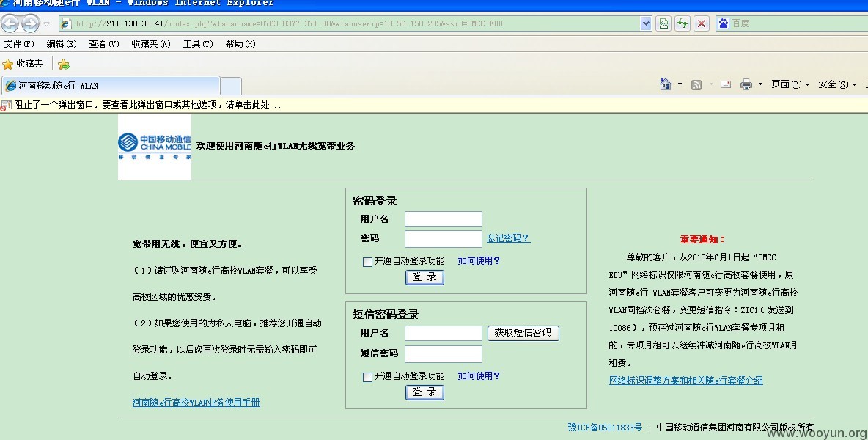Screen dimensions: 868x440
Task: Click the 获取短信密码 button
Action: [523, 333]
